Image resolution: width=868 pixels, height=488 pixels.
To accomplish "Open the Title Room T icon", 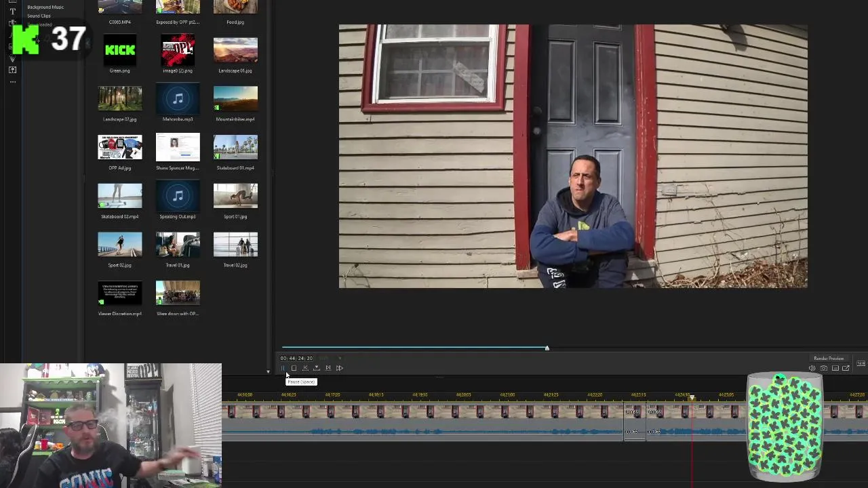I will point(12,12).
